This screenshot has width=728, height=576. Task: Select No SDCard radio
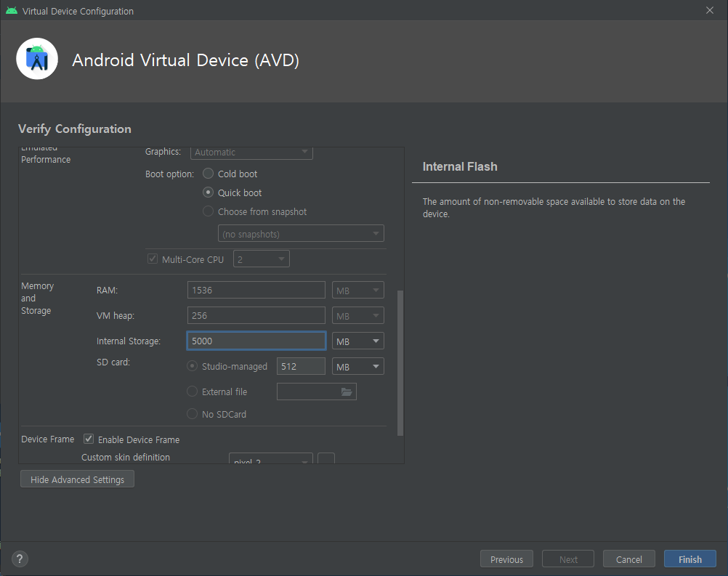[192, 413]
